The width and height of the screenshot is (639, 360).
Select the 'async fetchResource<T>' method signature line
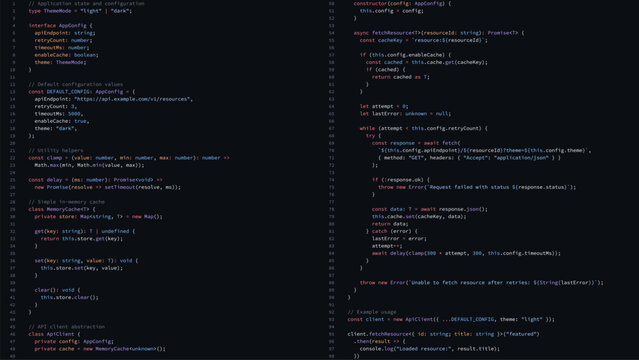(439, 33)
